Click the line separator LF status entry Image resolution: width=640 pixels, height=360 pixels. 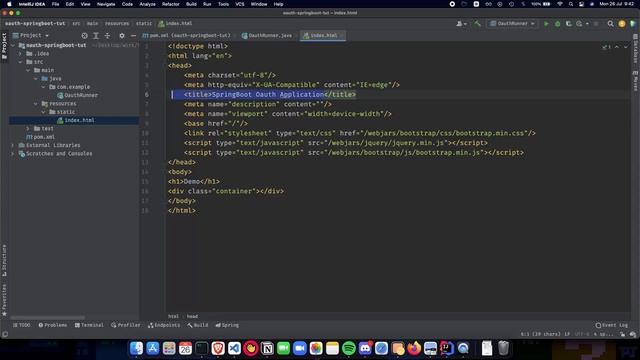pos(567,334)
